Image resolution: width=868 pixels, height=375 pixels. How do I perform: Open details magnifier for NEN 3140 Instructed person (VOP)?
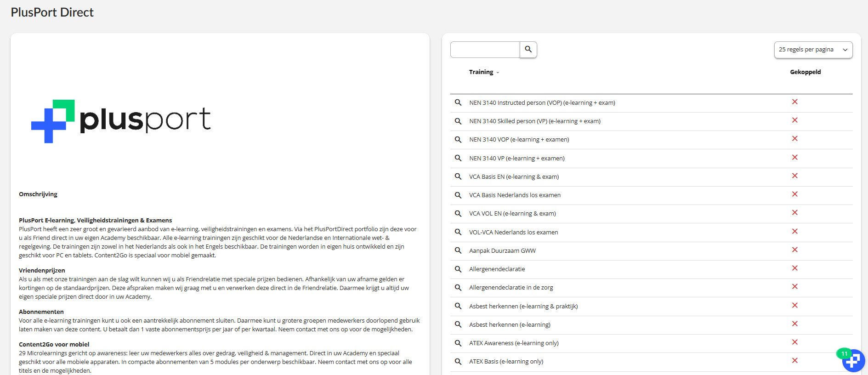(458, 102)
